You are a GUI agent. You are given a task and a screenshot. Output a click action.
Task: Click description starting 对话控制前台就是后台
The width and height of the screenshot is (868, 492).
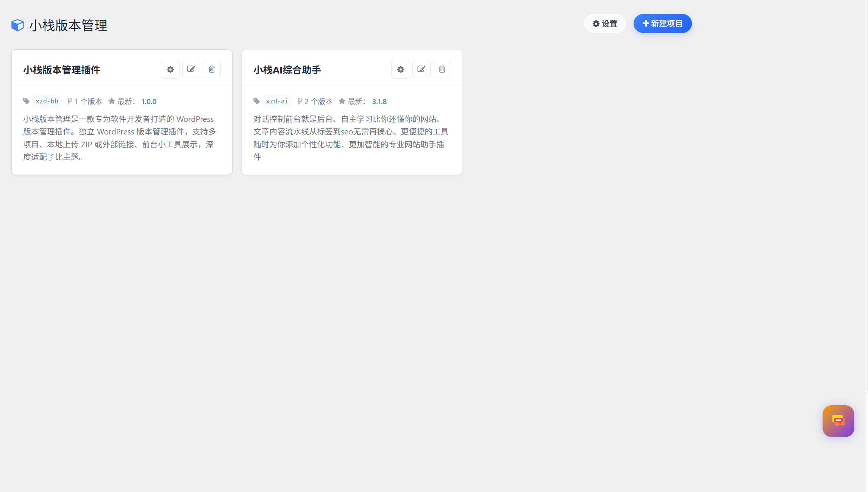pos(351,138)
